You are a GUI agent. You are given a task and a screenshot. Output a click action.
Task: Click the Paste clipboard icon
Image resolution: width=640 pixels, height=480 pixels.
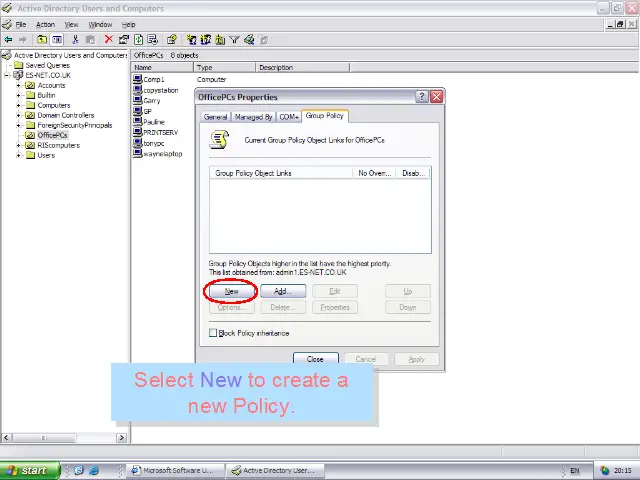tap(90, 40)
